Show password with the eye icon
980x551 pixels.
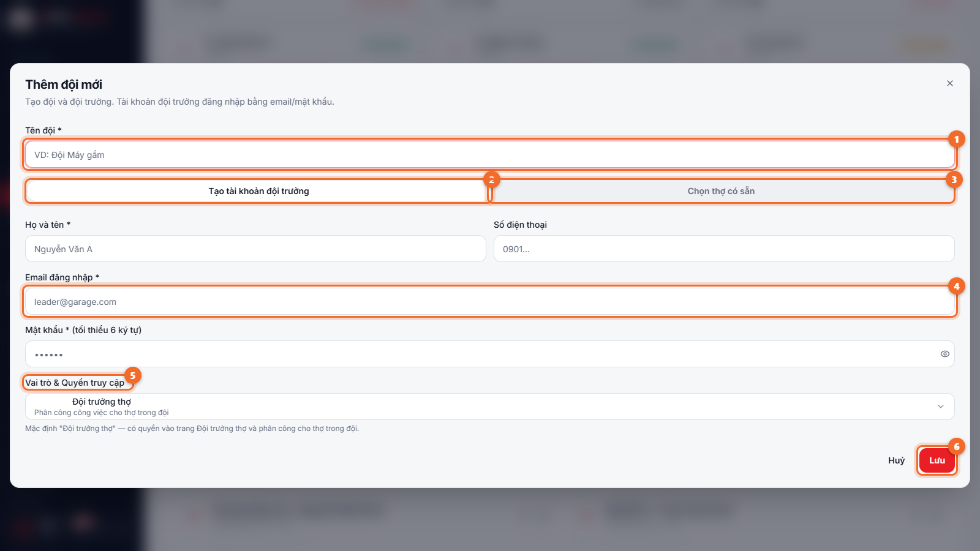945,354
